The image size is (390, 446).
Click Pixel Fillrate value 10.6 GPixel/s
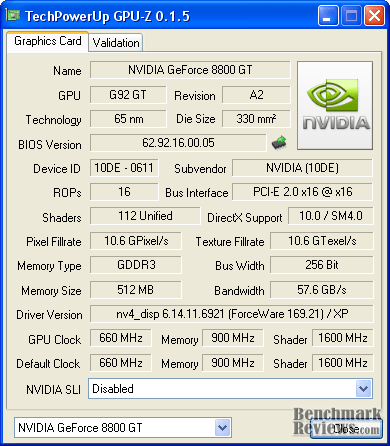(136, 241)
